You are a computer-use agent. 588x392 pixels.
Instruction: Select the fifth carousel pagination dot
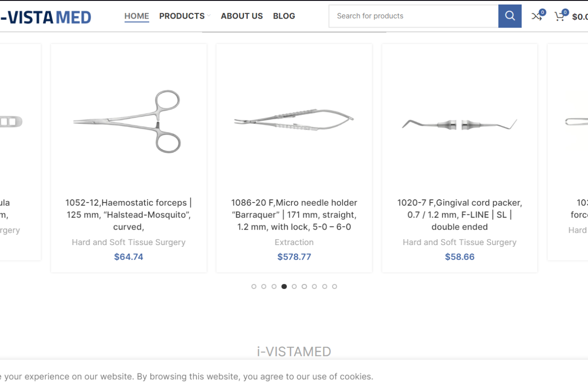(x=294, y=287)
